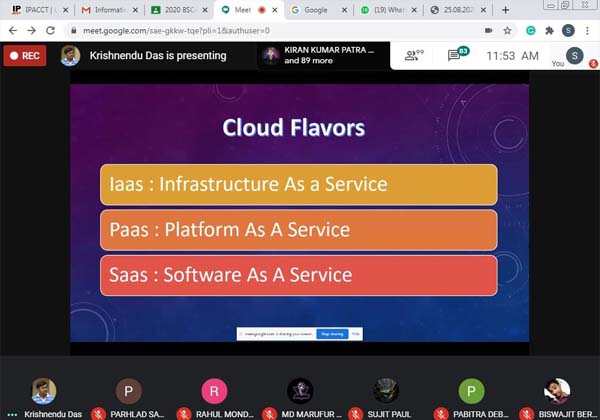Click the Cloud Flavors slide title
The width and height of the screenshot is (600, 420).
(x=293, y=127)
